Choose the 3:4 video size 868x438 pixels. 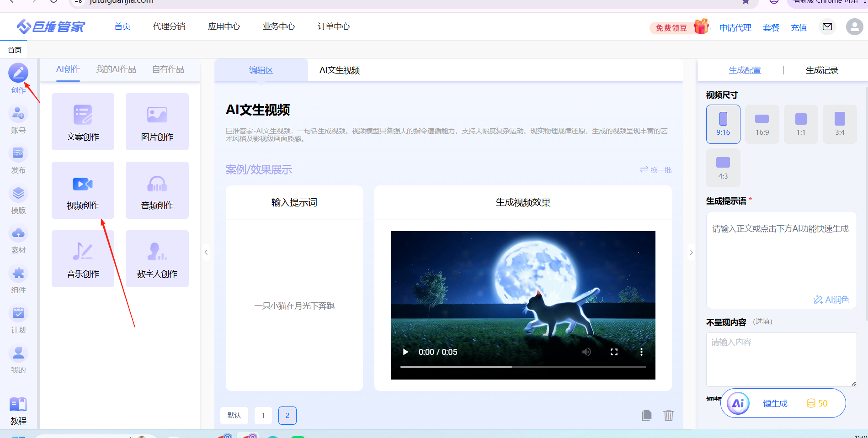click(840, 124)
